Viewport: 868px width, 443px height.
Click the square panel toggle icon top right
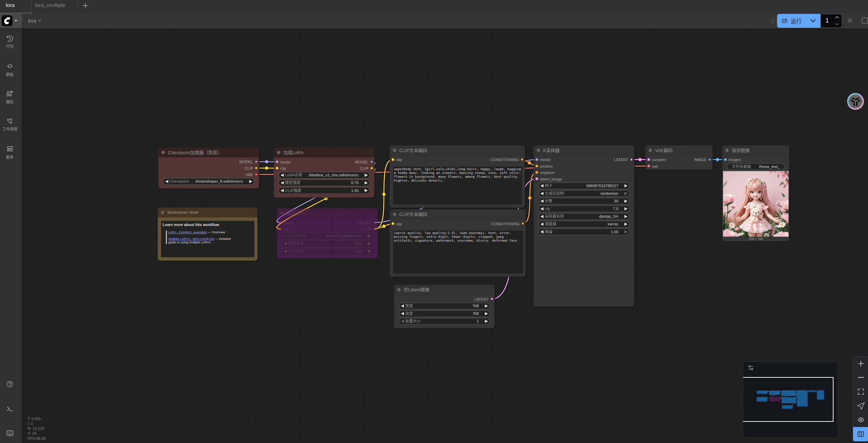(x=864, y=21)
